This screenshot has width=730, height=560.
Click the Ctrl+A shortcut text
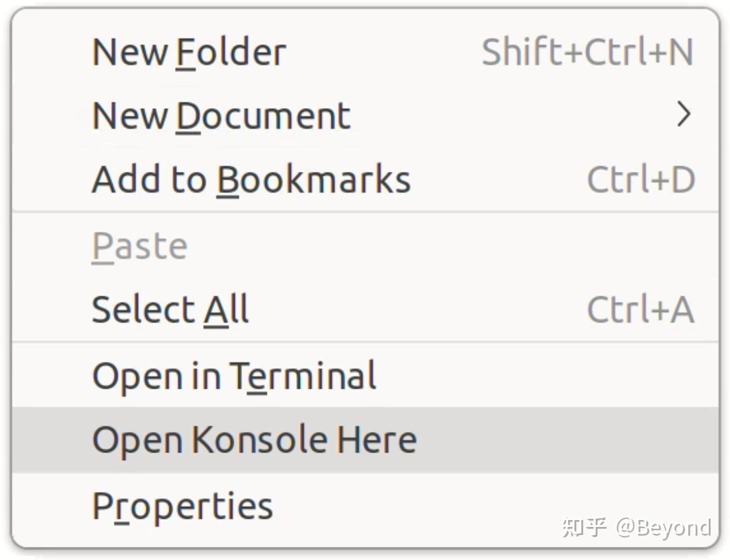[641, 309]
